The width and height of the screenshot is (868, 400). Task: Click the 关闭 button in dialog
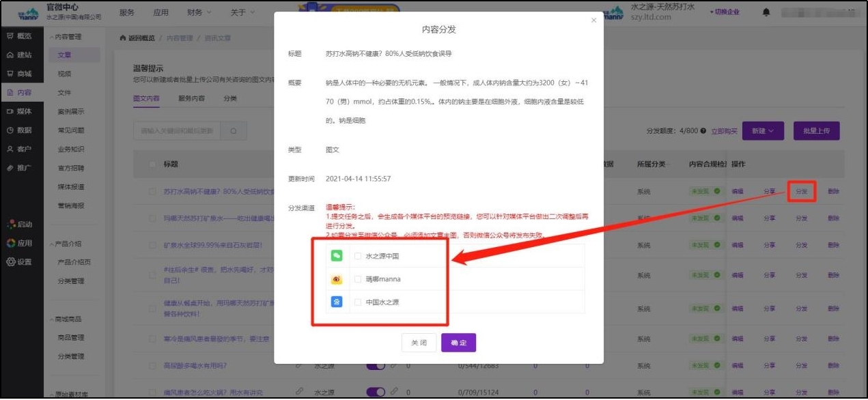pos(419,343)
